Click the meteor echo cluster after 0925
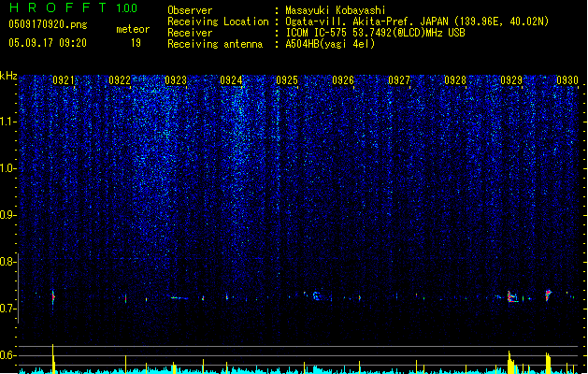The width and height of the screenshot is (588, 374). pyautogui.click(x=316, y=296)
